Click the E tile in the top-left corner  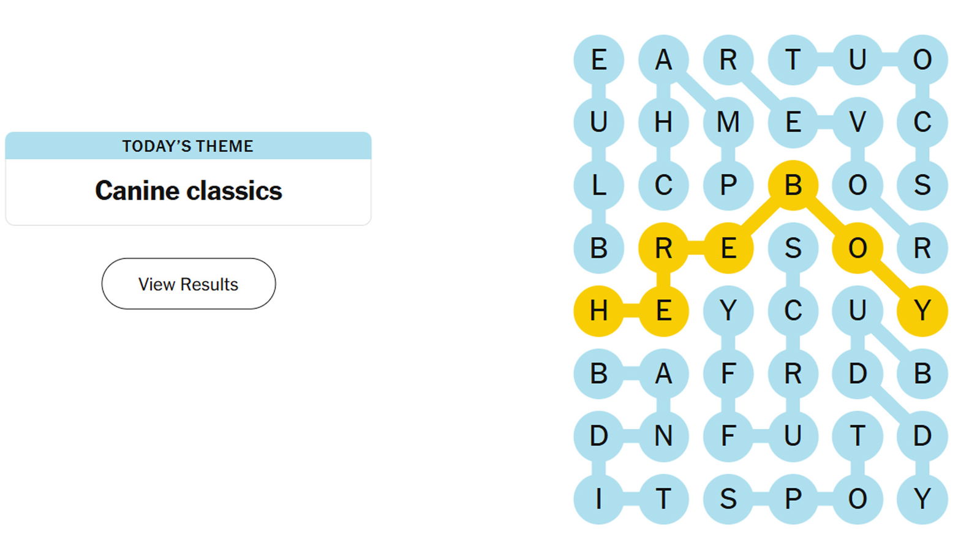(x=598, y=60)
